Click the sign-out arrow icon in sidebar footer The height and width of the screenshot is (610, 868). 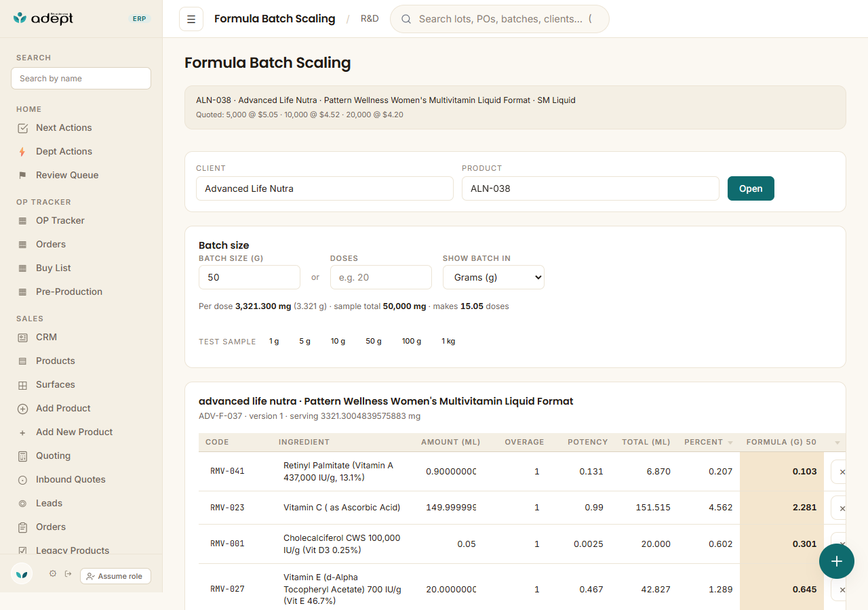coord(68,574)
